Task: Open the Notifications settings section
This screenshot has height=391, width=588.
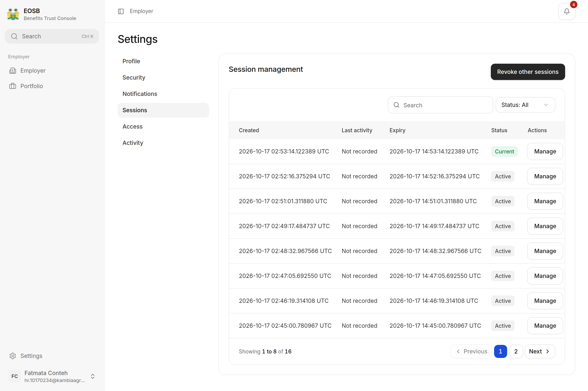Action: pyautogui.click(x=163, y=94)
